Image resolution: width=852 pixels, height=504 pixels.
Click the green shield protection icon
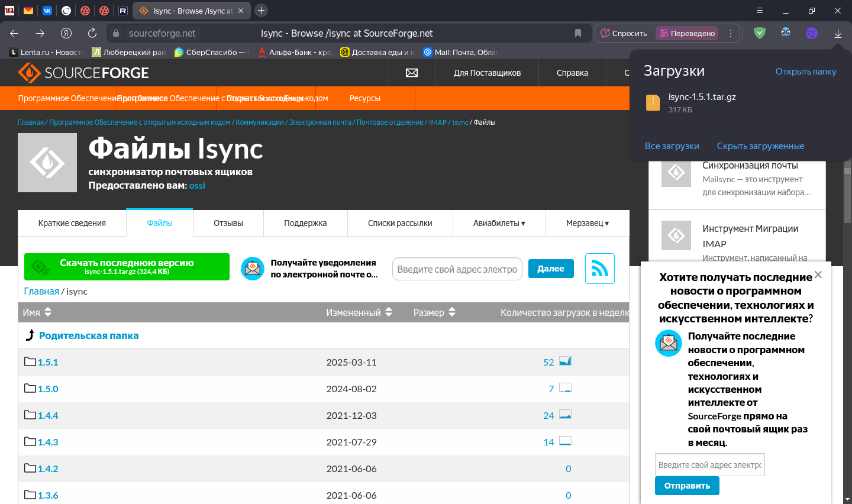pyautogui.click(x=760, y=33)
